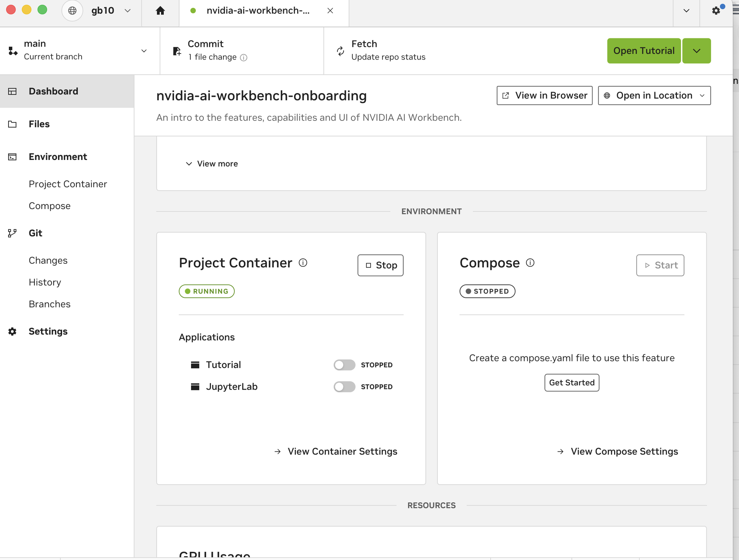Click the info icon next to Project Container
Viewport: 739px width, 560px height.
pyautogui.click(x=303, y=263)
